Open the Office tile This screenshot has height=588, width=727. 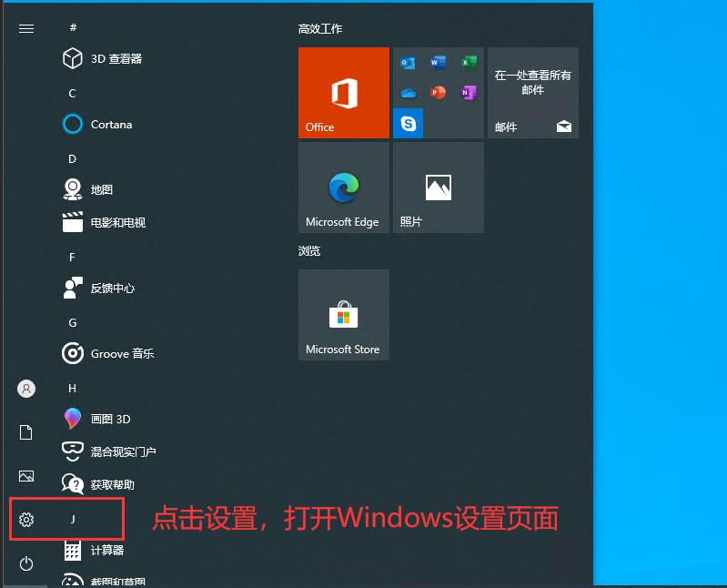click(344, 93)
